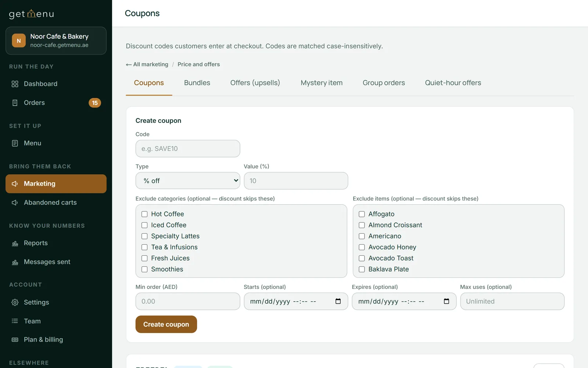
Task: Click the Marketing megaphone icon
Action: click(x=15, y=184)
